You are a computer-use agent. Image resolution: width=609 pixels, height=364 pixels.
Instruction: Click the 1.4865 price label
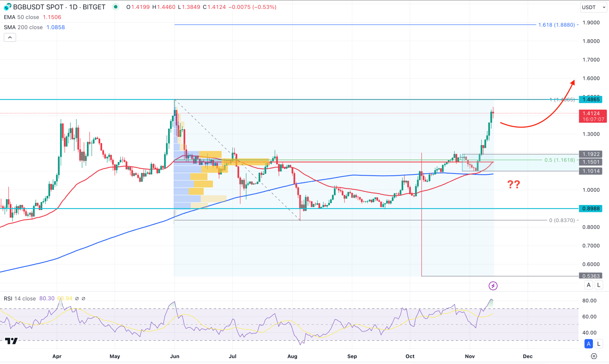click(x=591, y=99)
